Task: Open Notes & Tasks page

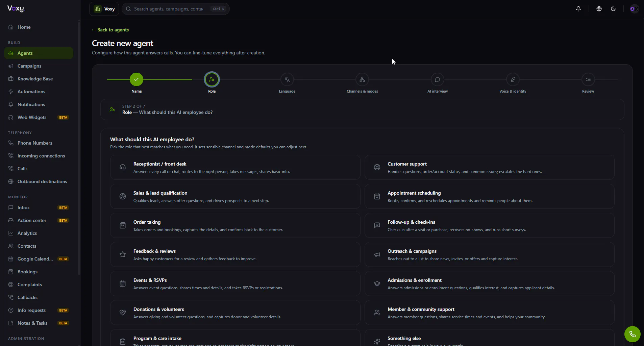Action: pos(39,323)
